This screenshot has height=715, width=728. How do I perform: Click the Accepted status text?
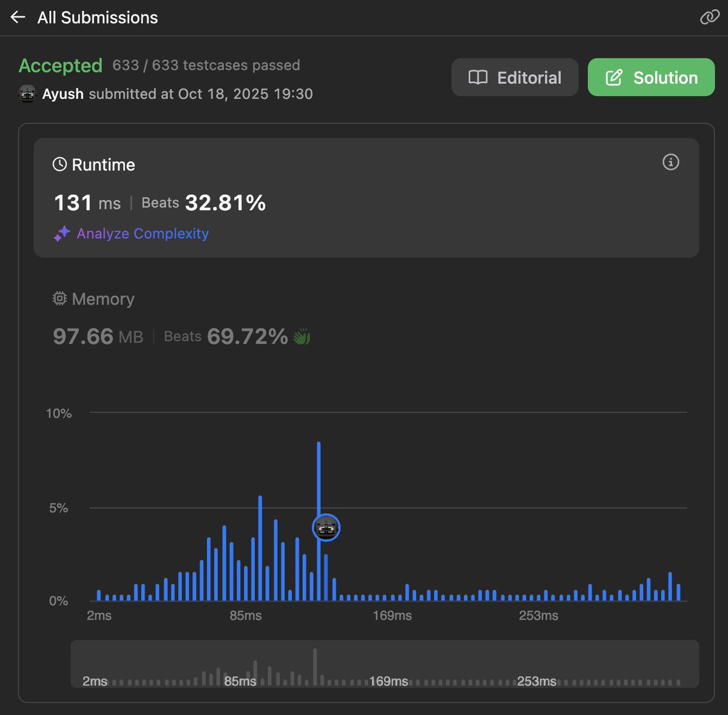click(x=61, y=65)
